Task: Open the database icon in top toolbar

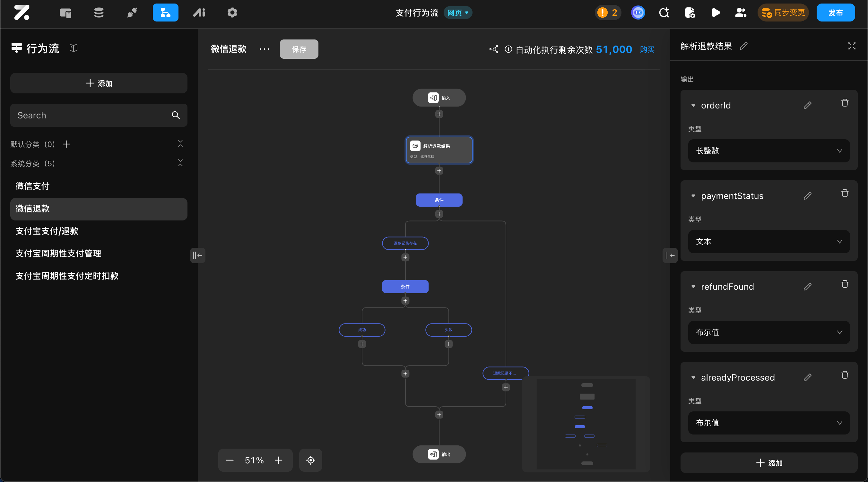Action: [99, 13]
